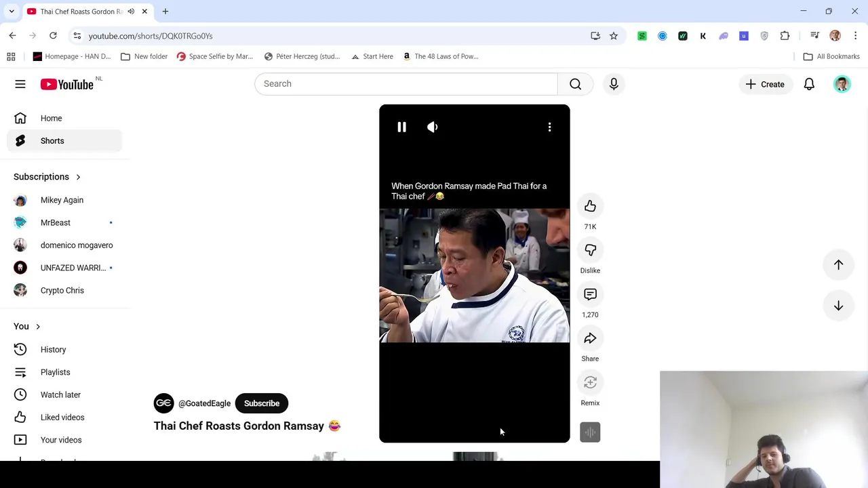
Task: Select Shorts in the sidebar
Action: click(x=65, y=141)
